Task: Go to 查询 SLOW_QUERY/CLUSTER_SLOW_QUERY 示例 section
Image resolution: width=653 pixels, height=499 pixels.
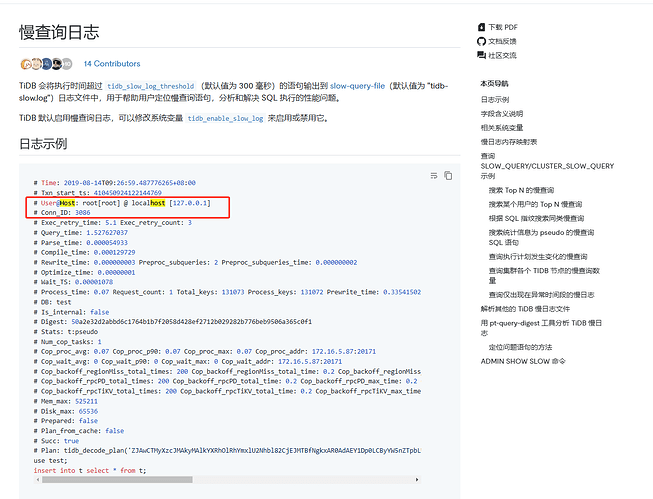Action: [x=547, y=166]
